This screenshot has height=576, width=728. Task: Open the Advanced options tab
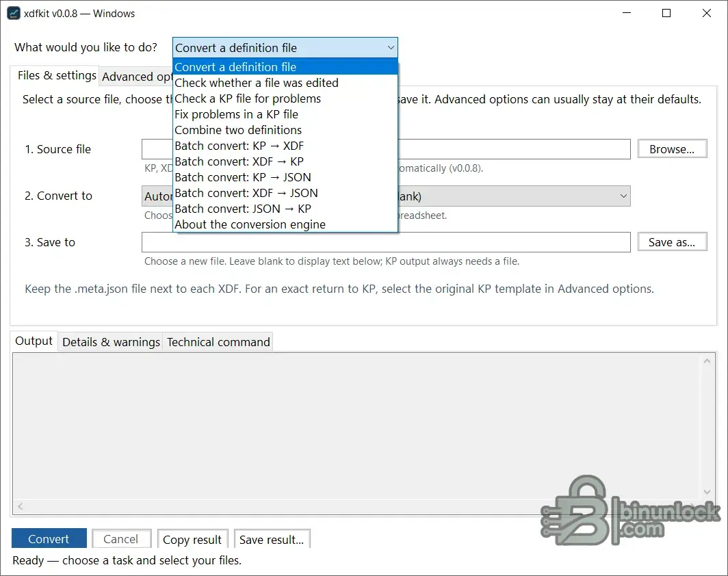(x=137, y=77)
